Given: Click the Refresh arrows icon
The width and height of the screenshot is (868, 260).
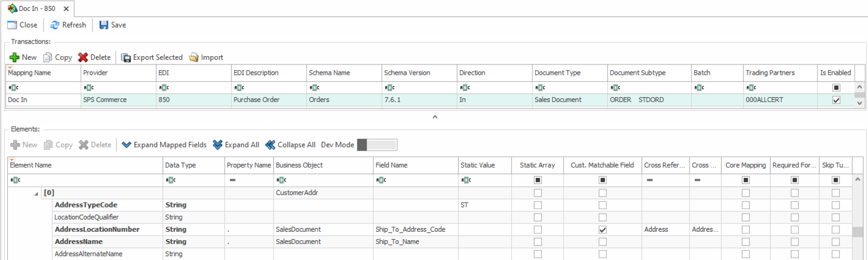Looking at the screenshot, I should pyautogui.click(x=55, y=25).
